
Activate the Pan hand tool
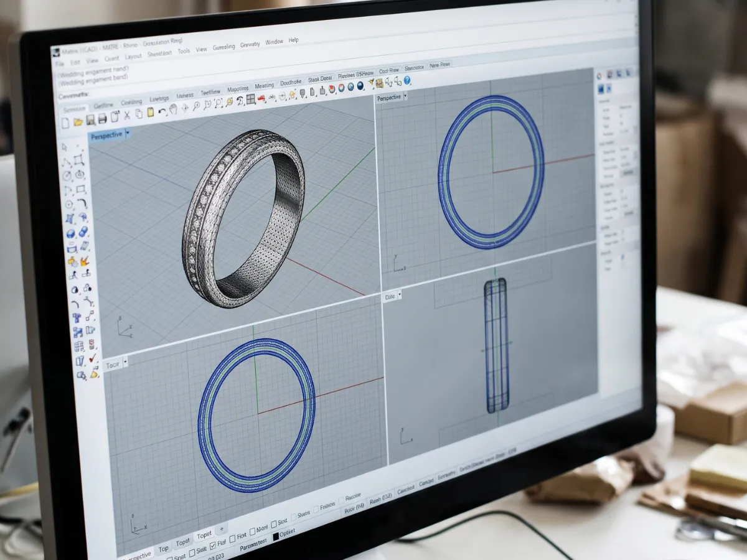173,109
